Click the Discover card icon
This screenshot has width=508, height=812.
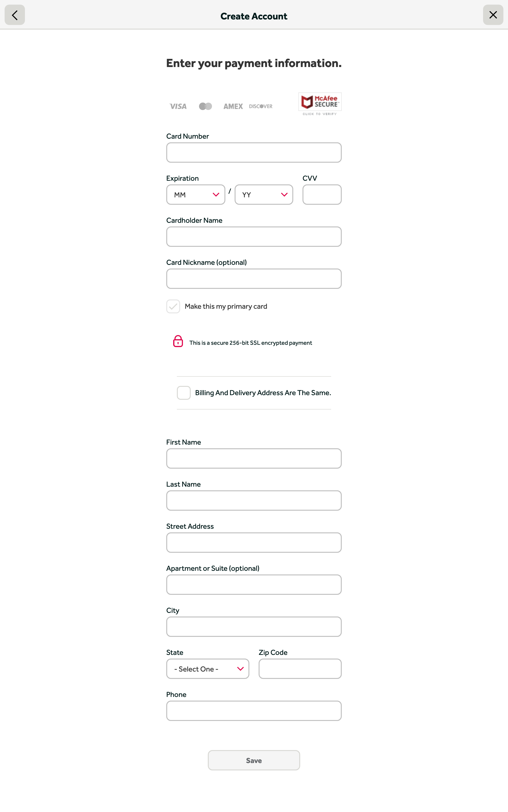coord(261,106)
